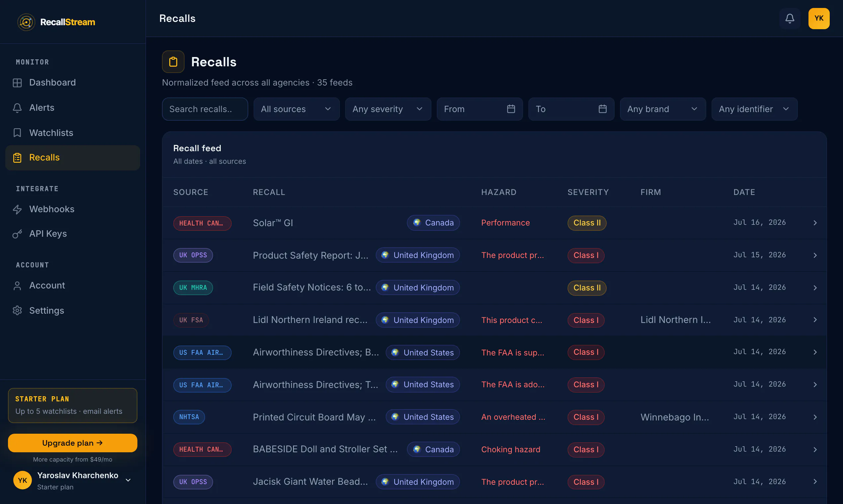Click the Watchlists bookmark icon
The image size is (843, 504).
click(x=17, y=133)
